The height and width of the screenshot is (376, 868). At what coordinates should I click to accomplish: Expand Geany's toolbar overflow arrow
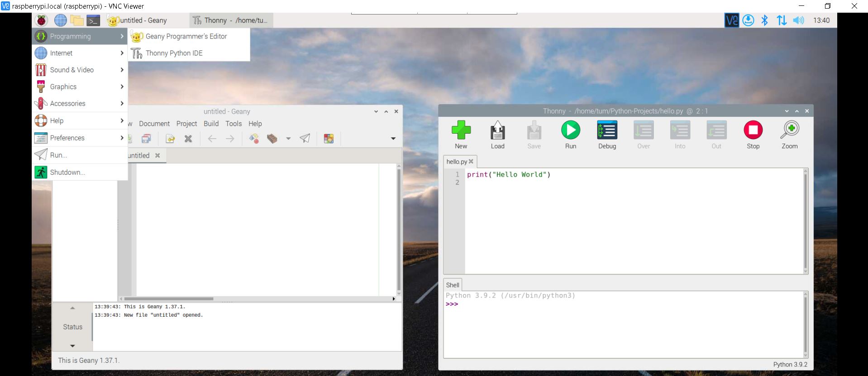coord(393,139)
